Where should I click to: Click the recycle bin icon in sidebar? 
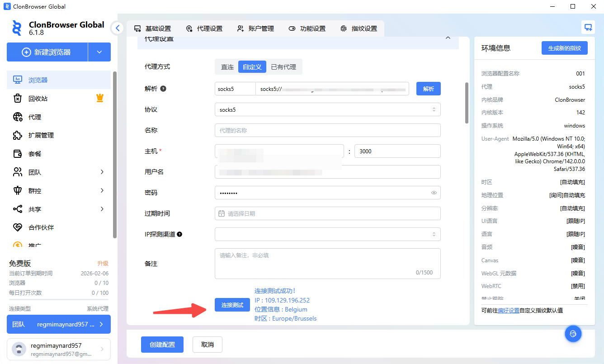click(x=18, y=99)
